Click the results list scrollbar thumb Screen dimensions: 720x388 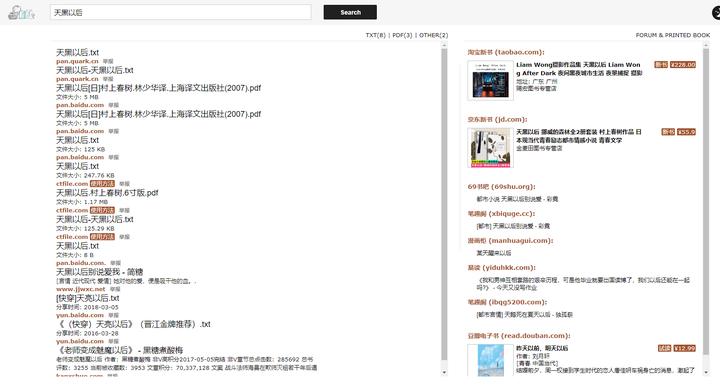tap(444, 204)
